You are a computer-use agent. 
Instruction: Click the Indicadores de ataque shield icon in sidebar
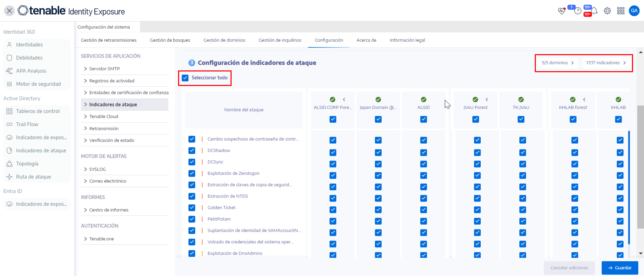click(x=9, y=150)
